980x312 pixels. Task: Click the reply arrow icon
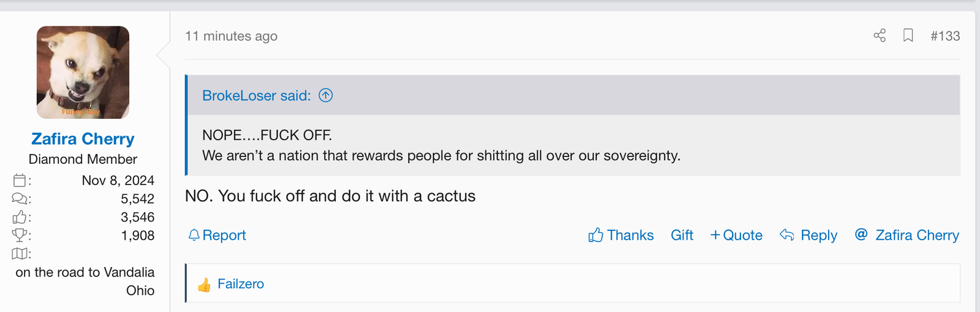pyautogui.click(x=787, y=235)
